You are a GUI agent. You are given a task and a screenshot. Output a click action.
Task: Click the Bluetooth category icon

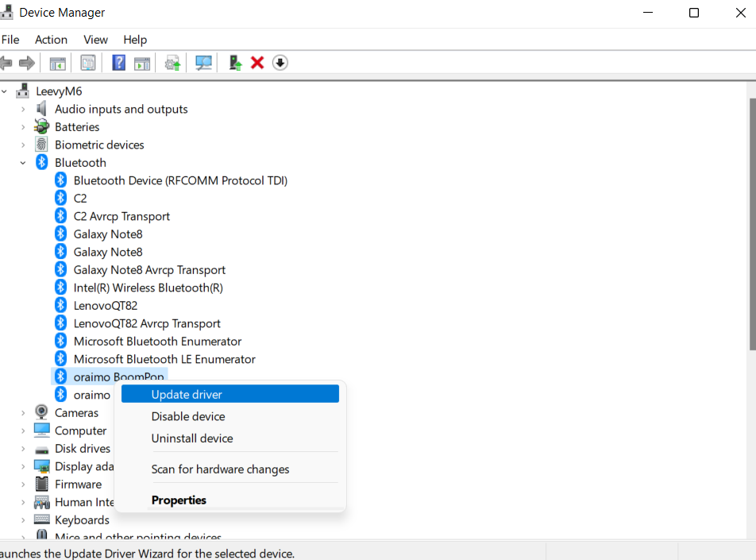[42, 162]
